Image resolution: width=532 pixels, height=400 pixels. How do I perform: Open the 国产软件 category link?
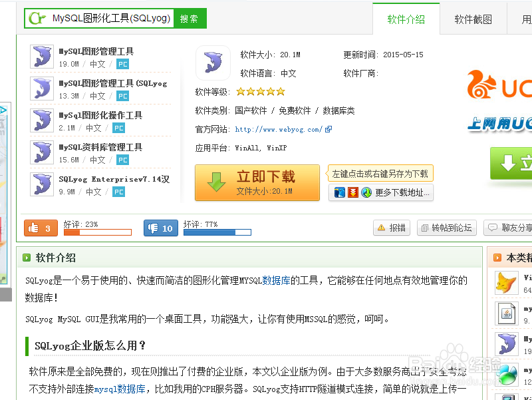click(x=251, y=110)
